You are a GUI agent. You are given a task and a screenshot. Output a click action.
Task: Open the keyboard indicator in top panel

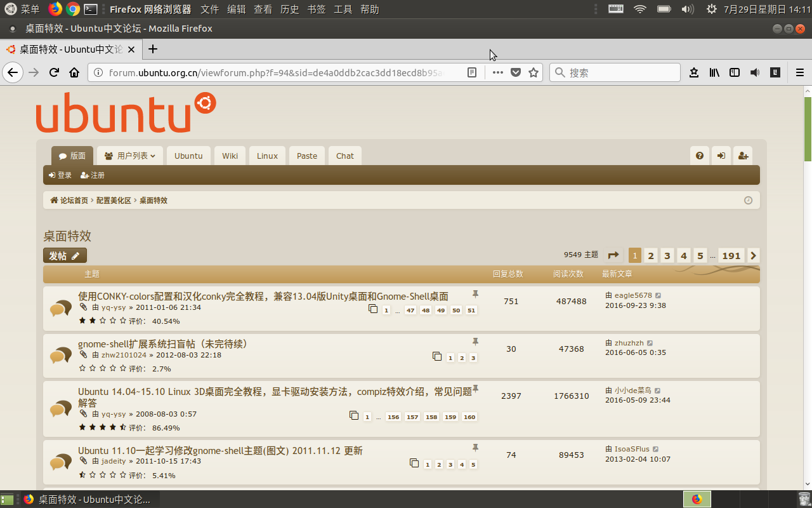tap(615, 9)
